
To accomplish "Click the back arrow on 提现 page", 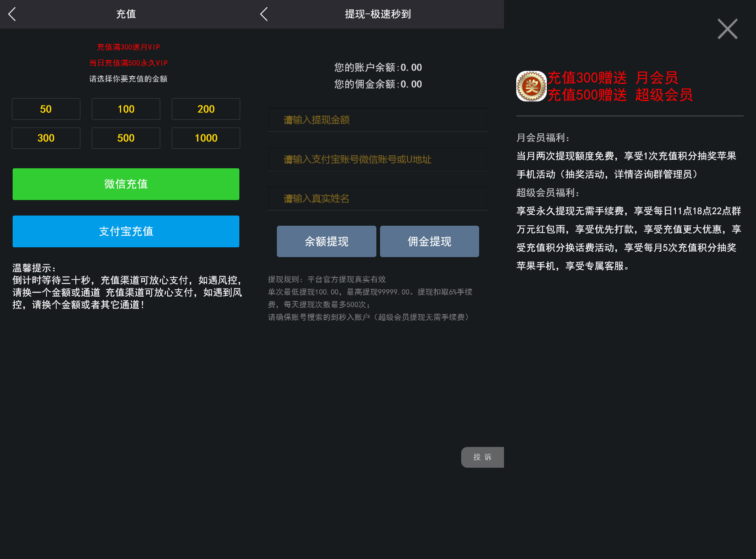I will pyautogui.click(x=263, y=14).
